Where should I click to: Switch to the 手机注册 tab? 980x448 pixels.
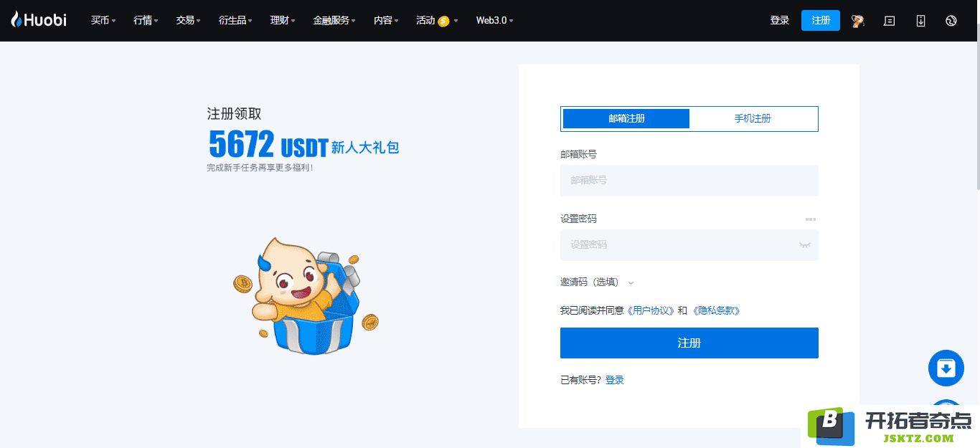point(753,119)
